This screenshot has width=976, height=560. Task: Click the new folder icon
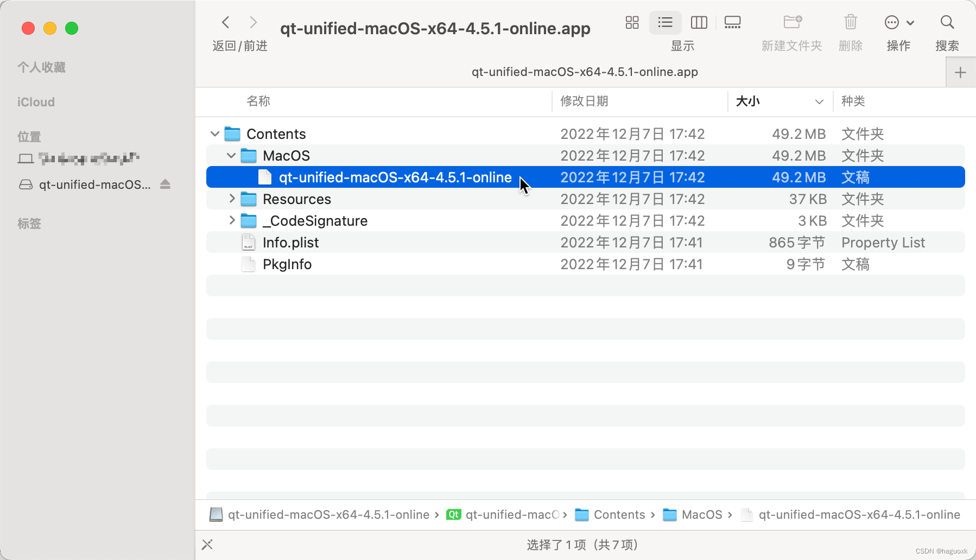tap(793, 22)
